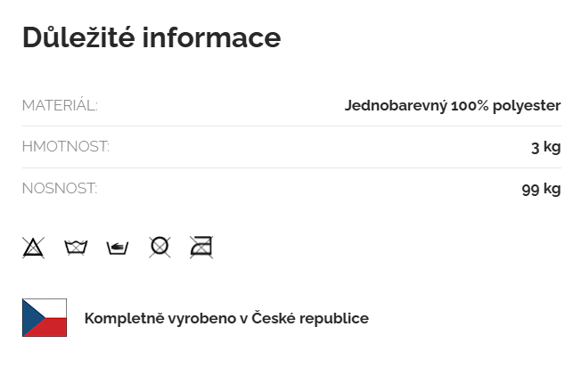
Task: Click the "3 kg" weight value
Action: point(545,147)
